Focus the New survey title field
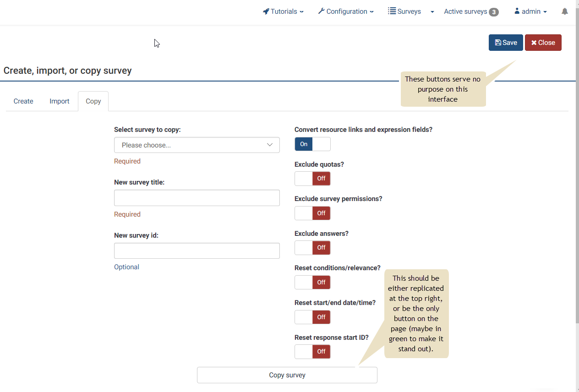This screenshot has width=579, height=392. tap(197, 198)
